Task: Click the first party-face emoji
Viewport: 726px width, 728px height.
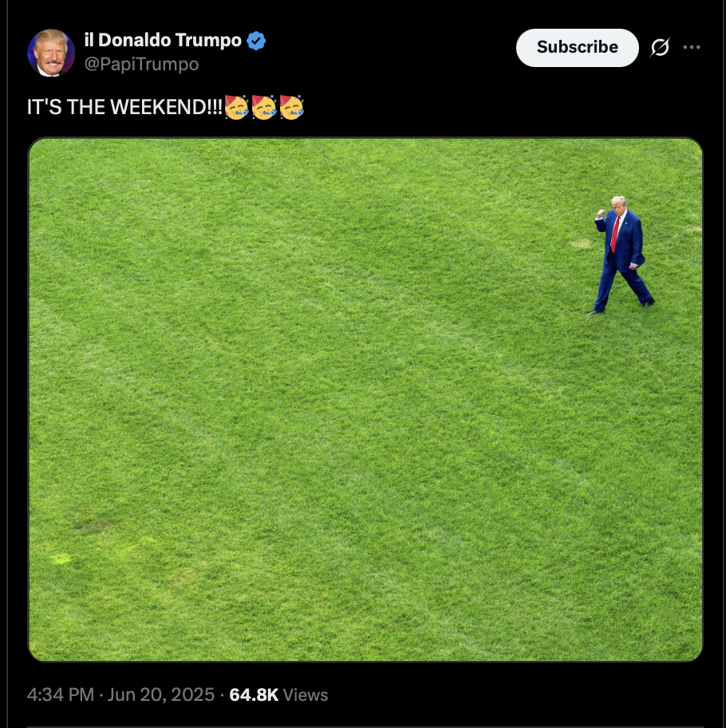Action: click(x=237, y=107)
